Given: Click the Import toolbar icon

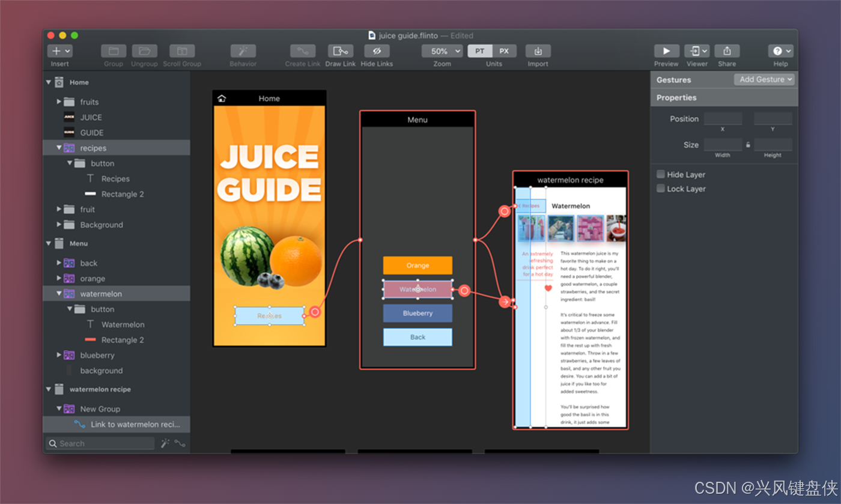Looking at the screenshot, I should tap(538, 51).
